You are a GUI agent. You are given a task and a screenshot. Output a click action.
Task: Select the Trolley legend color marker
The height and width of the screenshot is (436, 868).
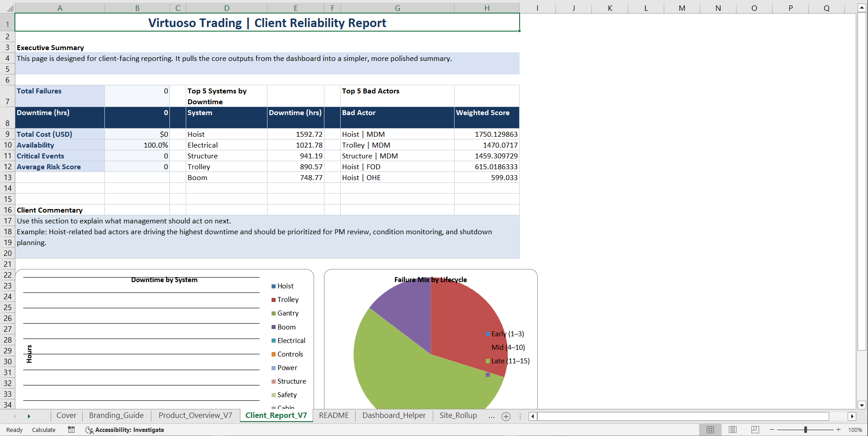[273, 299]
